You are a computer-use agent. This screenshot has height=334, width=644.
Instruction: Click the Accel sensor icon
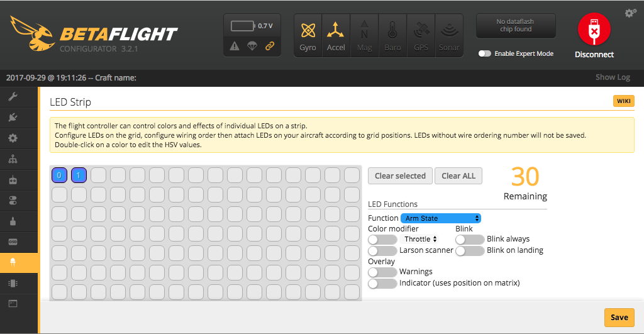(x=336, y=36)
